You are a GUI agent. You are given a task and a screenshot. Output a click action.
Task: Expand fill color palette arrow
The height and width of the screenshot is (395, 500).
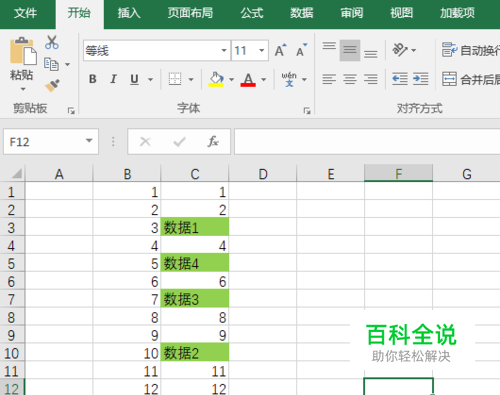pos(231,80)
